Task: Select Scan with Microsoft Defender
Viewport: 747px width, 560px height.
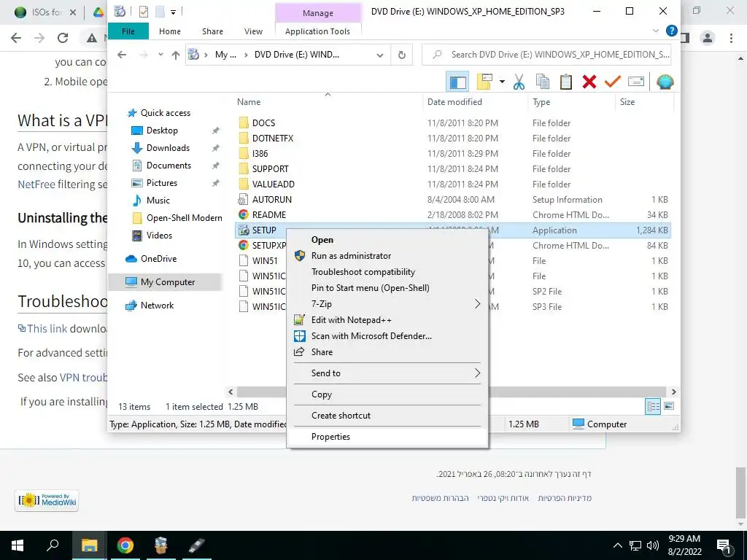Action: tap(387, 335)
